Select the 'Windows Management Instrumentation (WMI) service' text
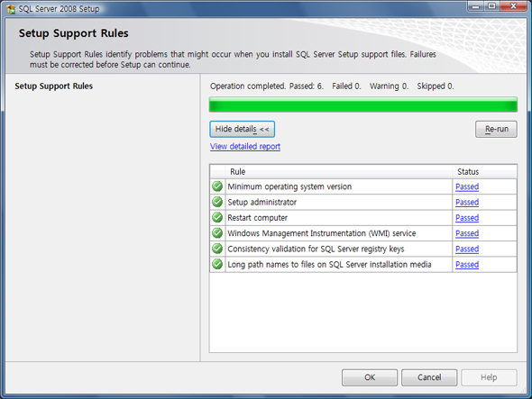Image resolution: width=532 pixels, height=399 pixels. (x=322, y=233)
